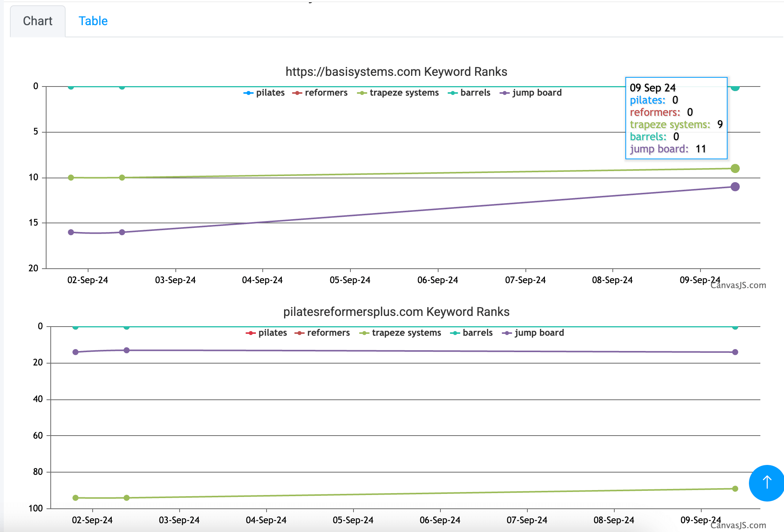784x532 pixels.
Task: Click the large green trapeze systems point for 09 Sep
Action: tap(735, 168)
